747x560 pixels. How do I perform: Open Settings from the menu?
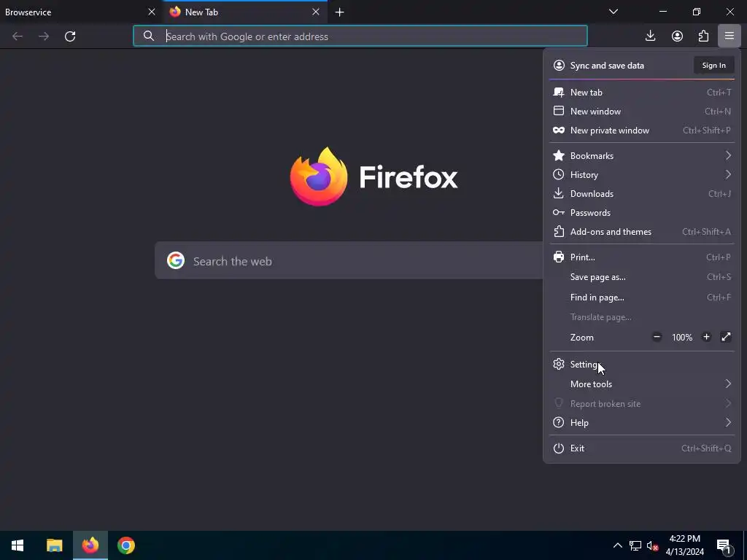tap(642, 365)
